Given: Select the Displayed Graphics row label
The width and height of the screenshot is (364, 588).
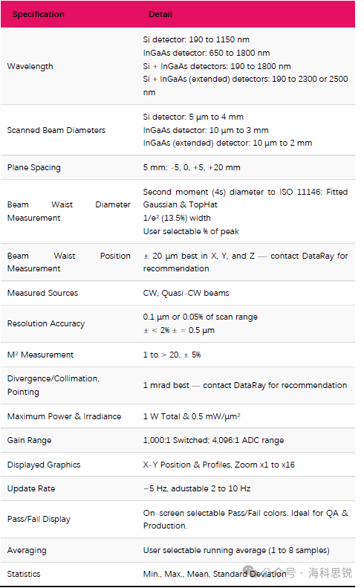Looking at the screenshot, I should tap(44, 465).
